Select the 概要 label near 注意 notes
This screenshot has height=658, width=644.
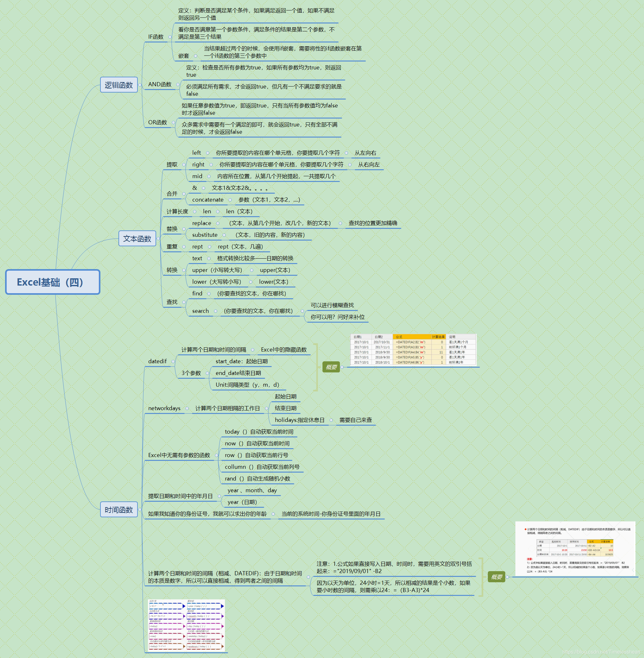pyautogui.click(x=496, y=577)
